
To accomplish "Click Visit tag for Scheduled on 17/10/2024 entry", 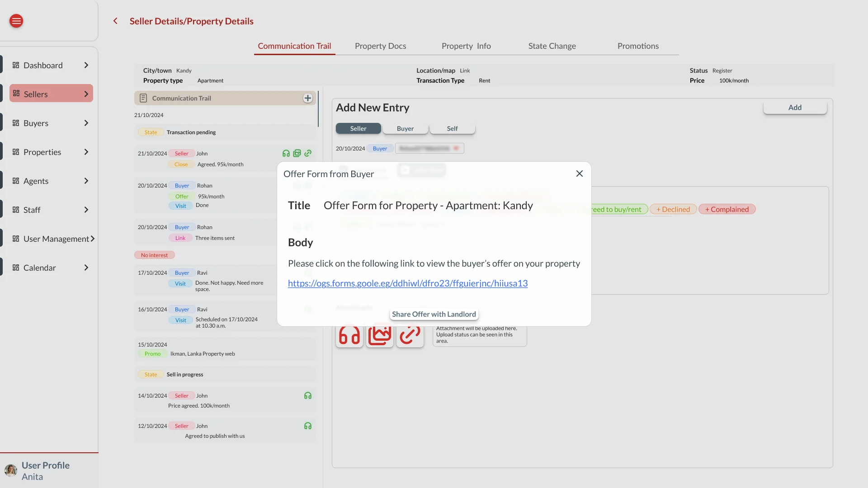I will (181, 320).
